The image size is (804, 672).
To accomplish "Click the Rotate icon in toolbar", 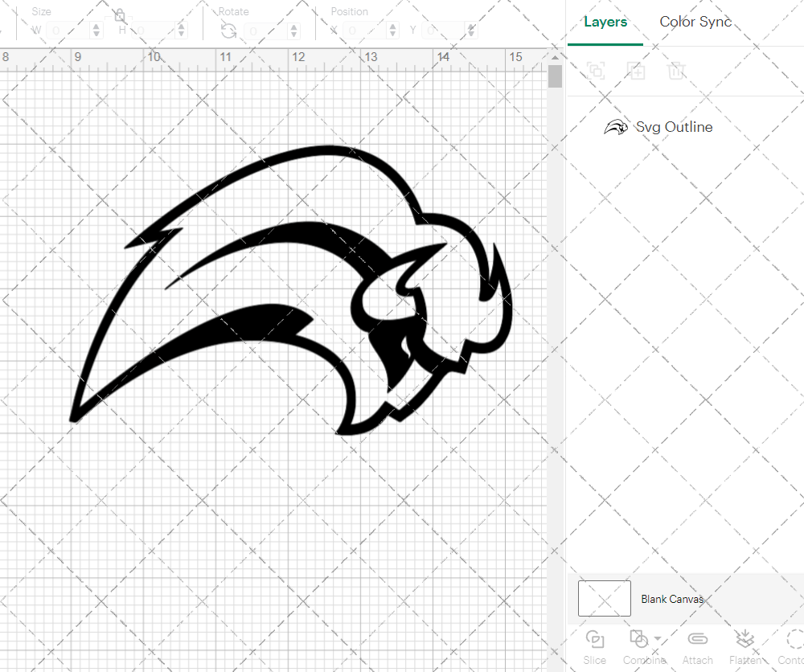I will pos(228,31).
